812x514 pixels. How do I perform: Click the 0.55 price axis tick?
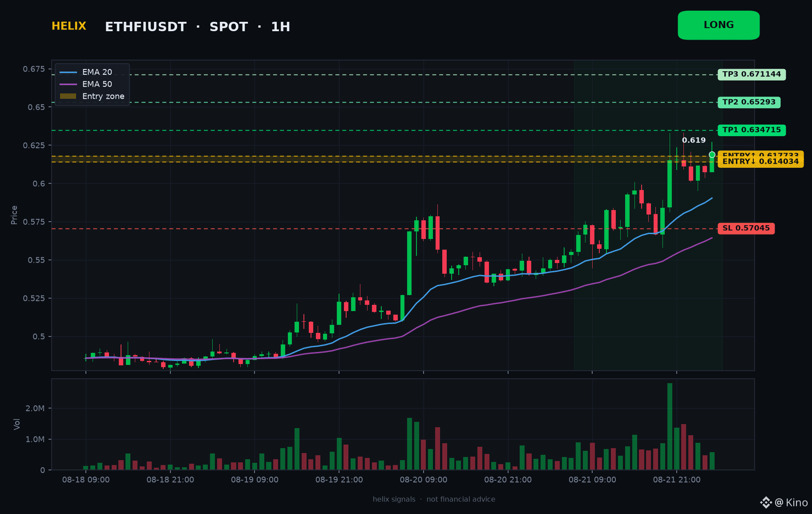point(36,260)
